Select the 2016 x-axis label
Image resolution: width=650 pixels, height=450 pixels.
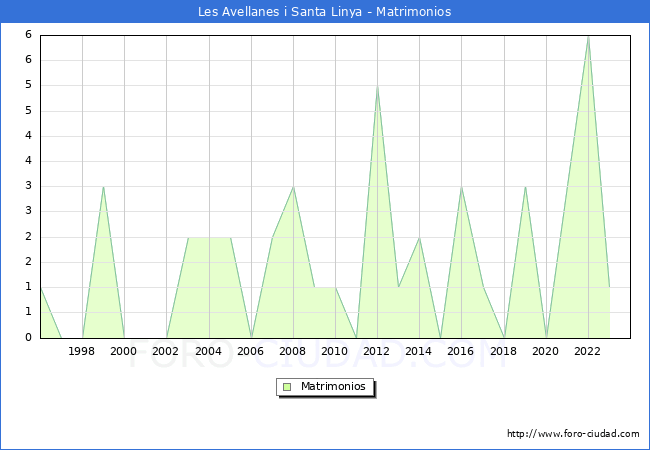461,351
